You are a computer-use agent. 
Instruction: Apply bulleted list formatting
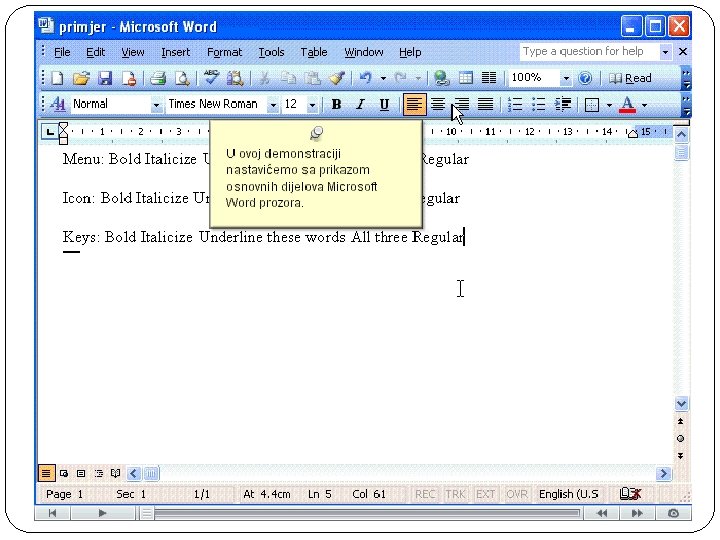[539, 105]
